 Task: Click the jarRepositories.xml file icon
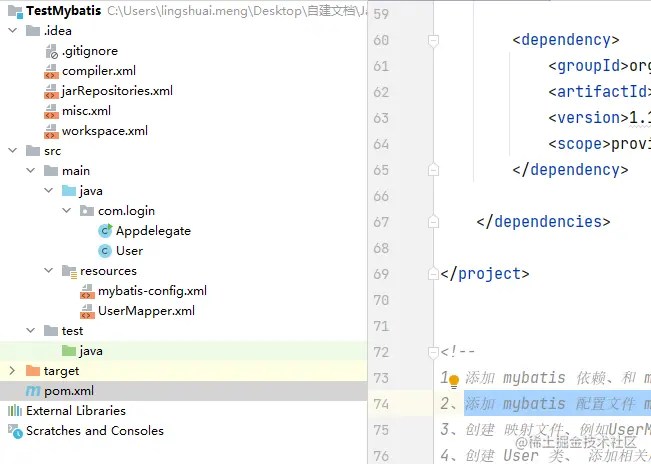tap(51, 91)
